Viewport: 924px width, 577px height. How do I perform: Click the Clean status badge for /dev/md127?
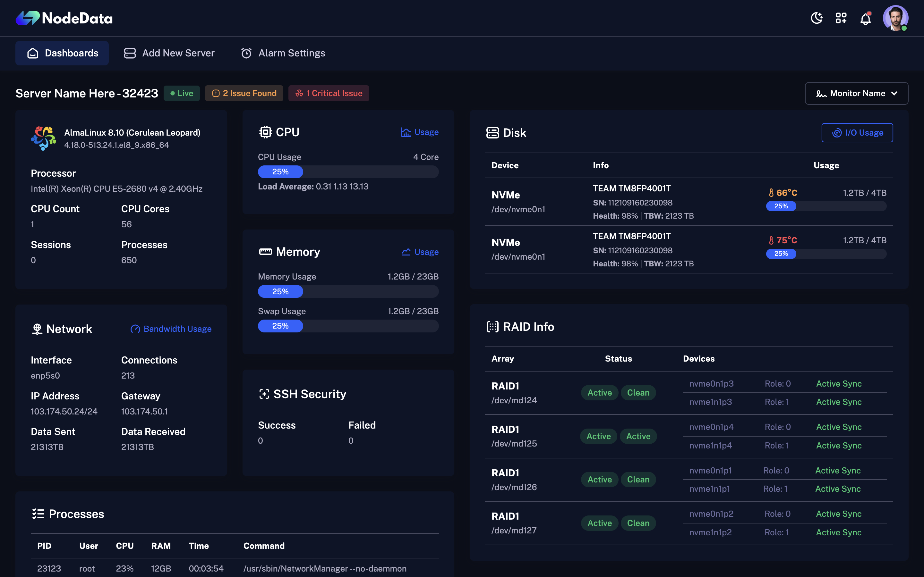tap(638, 523)
